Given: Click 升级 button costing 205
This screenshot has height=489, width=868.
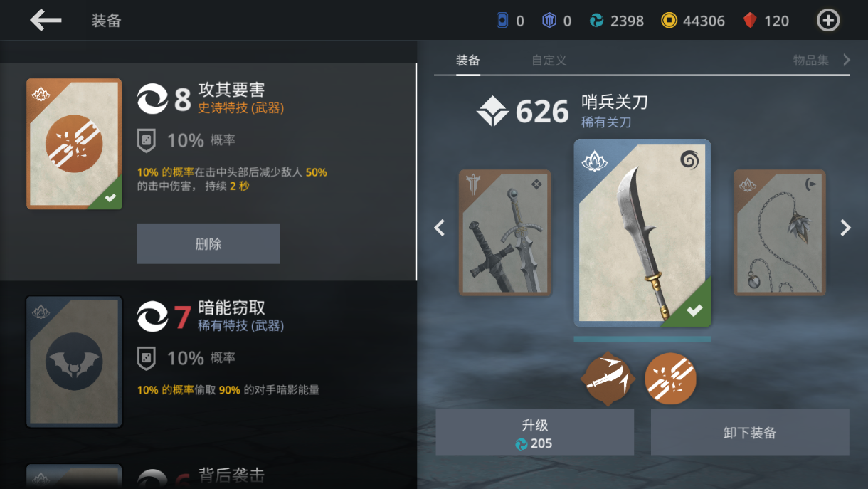Looking at the screenshot, I should tap(534, 432).
